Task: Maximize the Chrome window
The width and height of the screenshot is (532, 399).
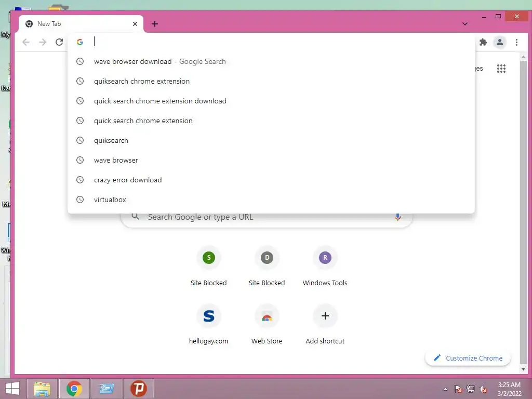Action: [498, 16]
